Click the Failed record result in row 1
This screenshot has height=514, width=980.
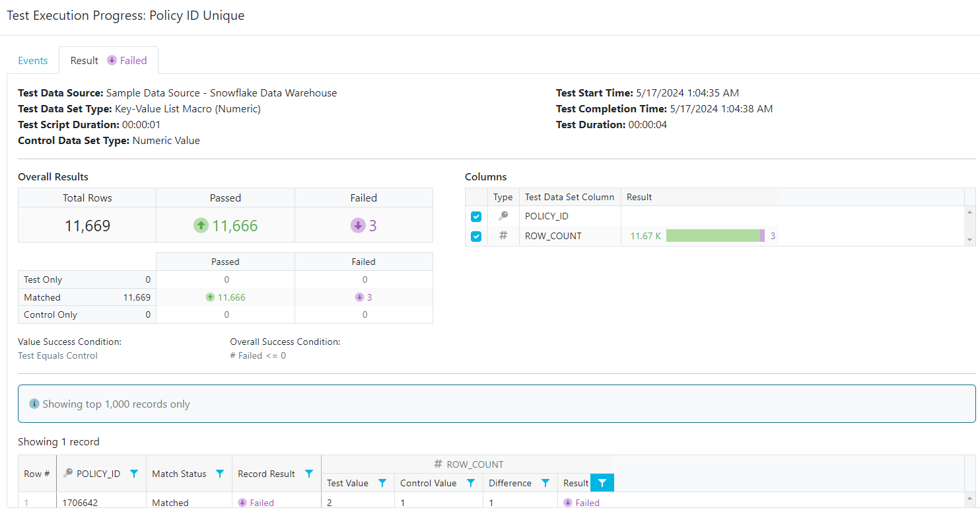click(256, 503)
